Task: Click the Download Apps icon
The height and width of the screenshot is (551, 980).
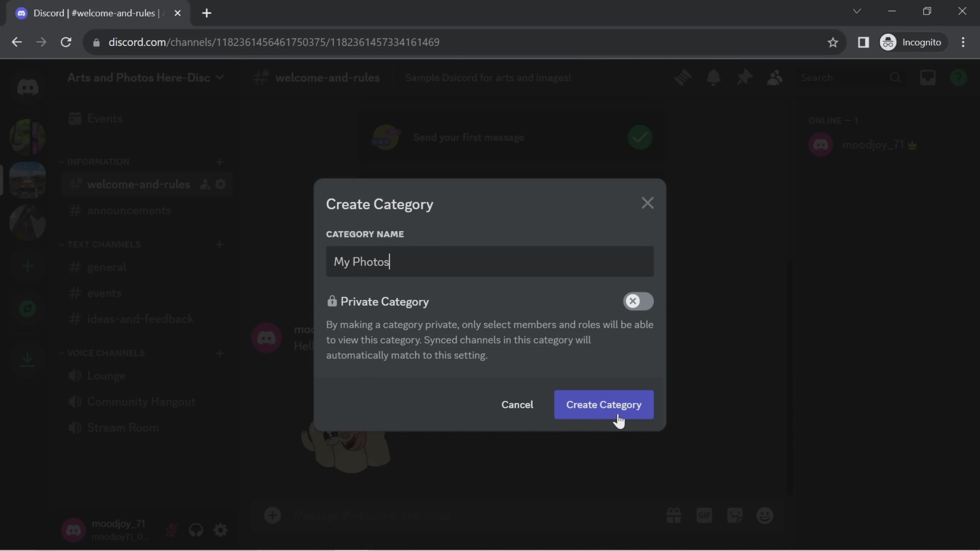Action: pyautogui.click(x=28, y=359)
